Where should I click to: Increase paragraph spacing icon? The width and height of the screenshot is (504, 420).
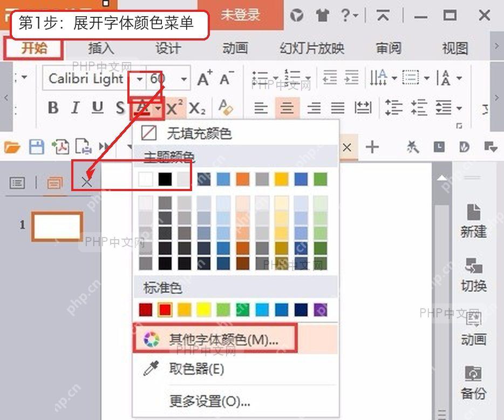(394, 107)
